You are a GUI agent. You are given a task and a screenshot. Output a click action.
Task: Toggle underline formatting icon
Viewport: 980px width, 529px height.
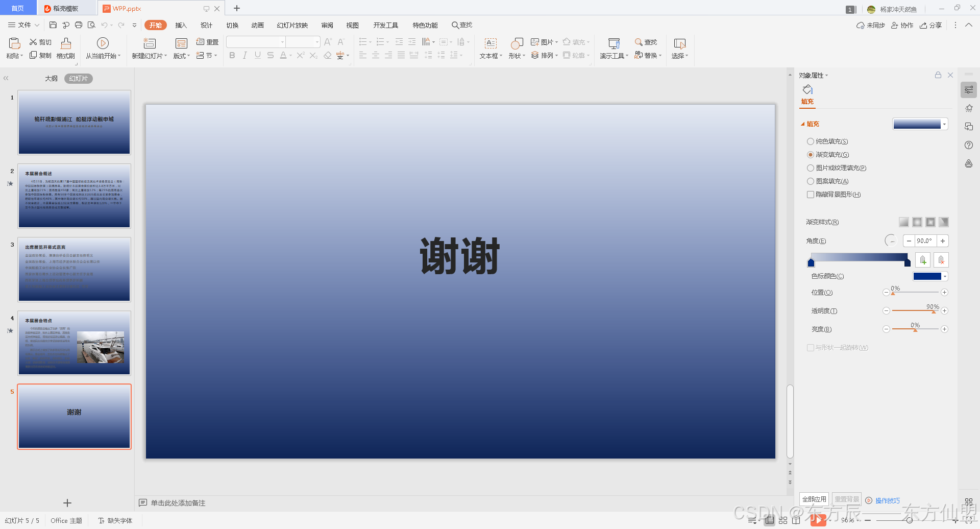[258, 55]
